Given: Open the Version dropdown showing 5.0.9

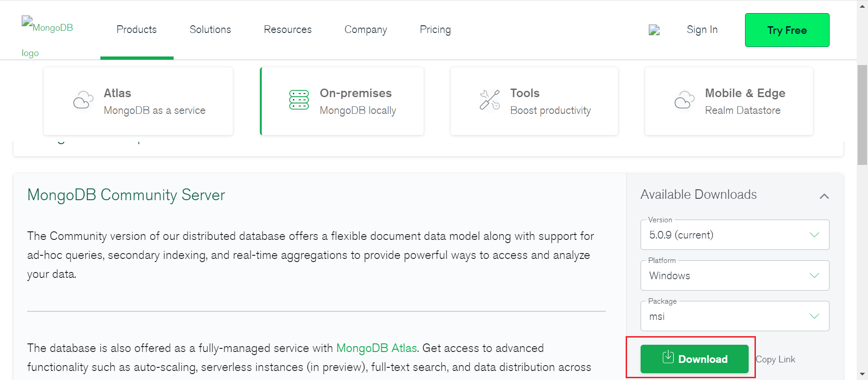Looking at the screenshot, I should pyautogui.click(x=735, y=235).
